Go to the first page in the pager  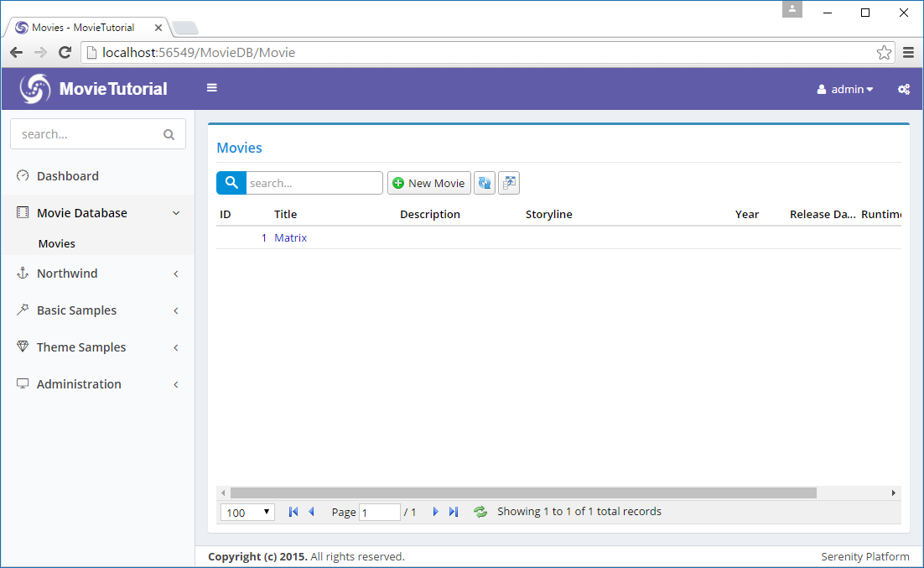coord(293,512)
